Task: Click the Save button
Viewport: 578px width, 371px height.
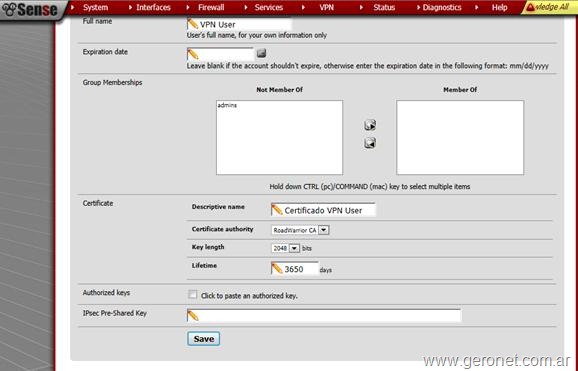Action: click(x=203, y=339)
